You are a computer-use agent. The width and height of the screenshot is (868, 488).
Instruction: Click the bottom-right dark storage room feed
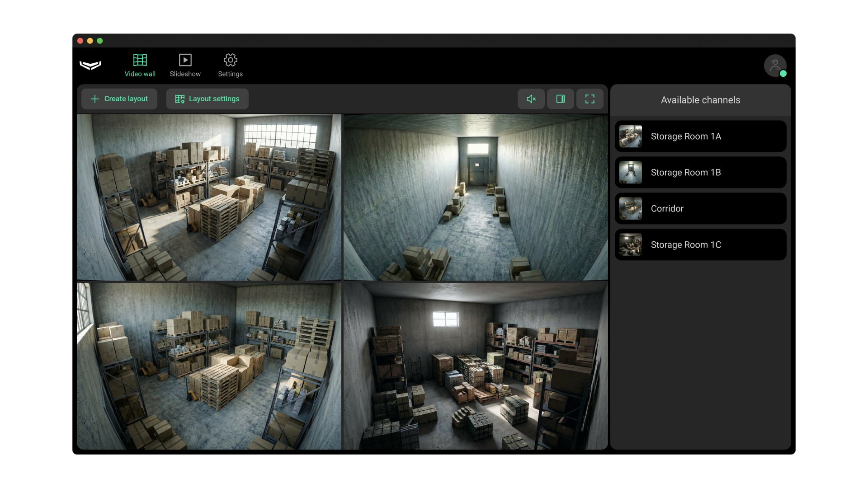pyautogui.click(x=476, y=366)
